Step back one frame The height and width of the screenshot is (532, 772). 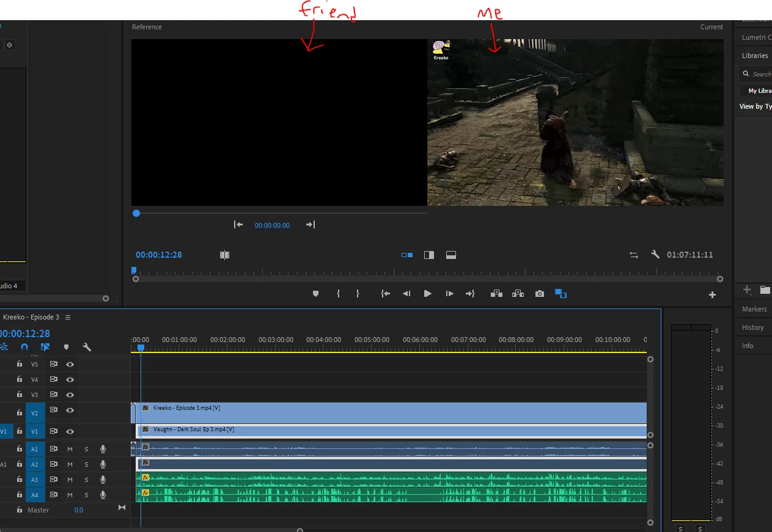[x=406, y=294]
